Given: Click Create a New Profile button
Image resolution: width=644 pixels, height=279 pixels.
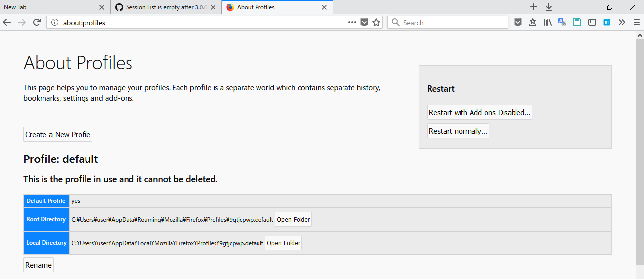Looking at the screenshot, I should 58,135.
